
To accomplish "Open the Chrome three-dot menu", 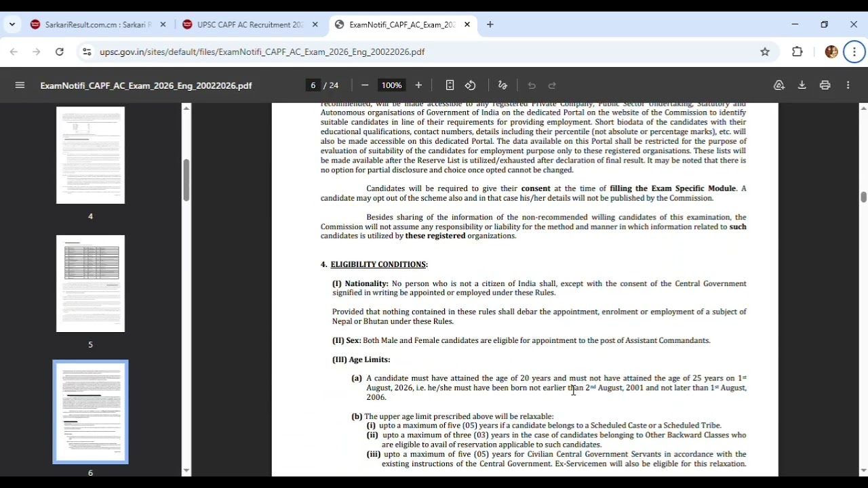I will click(854, 52).
